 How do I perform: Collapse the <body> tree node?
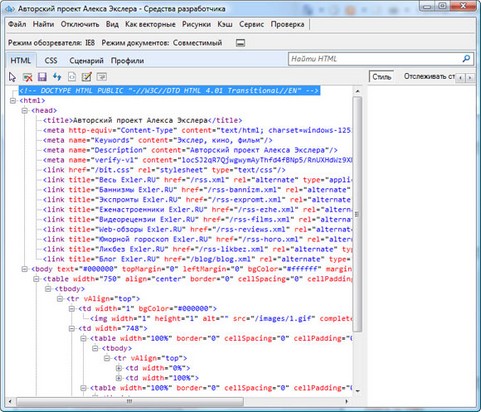tap(25, 269)
